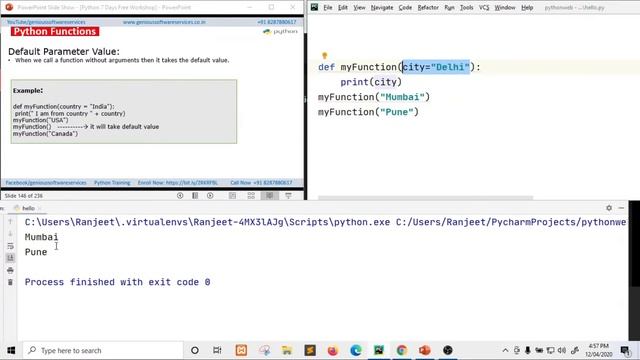The height and width of the screenshot is (360, 640).
Task: Open Microsoft Edge on taskbar
Action: 356,350
